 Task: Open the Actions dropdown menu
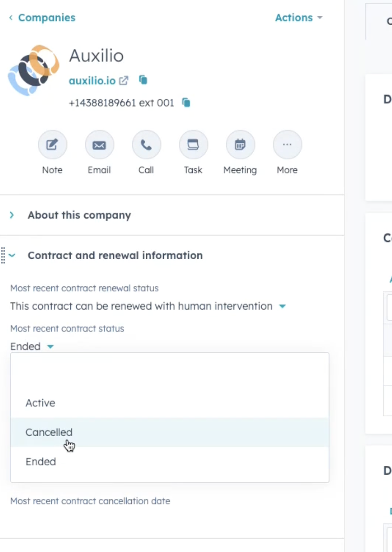click(299, 18)
